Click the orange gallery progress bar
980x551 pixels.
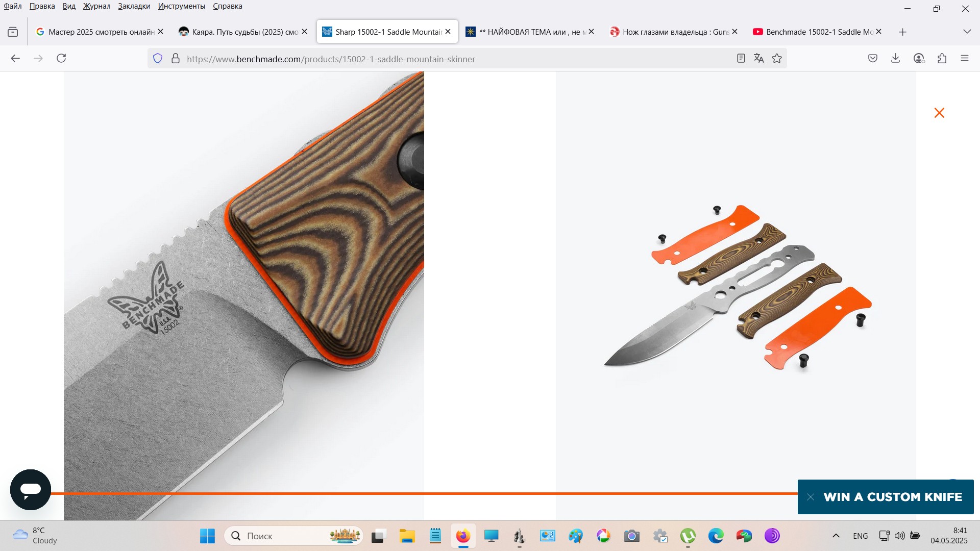tap(424, 493)
